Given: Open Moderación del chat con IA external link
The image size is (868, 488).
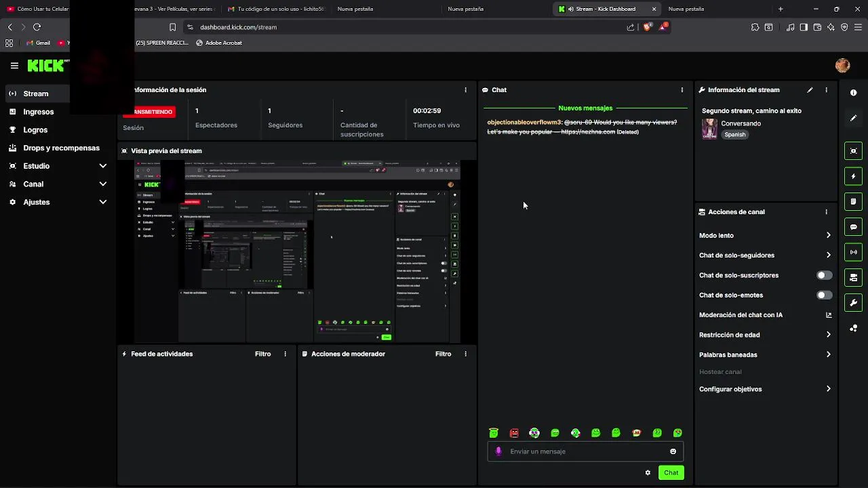Looking at the screenshot, I should pyautogui.click(x=828, y=315).
